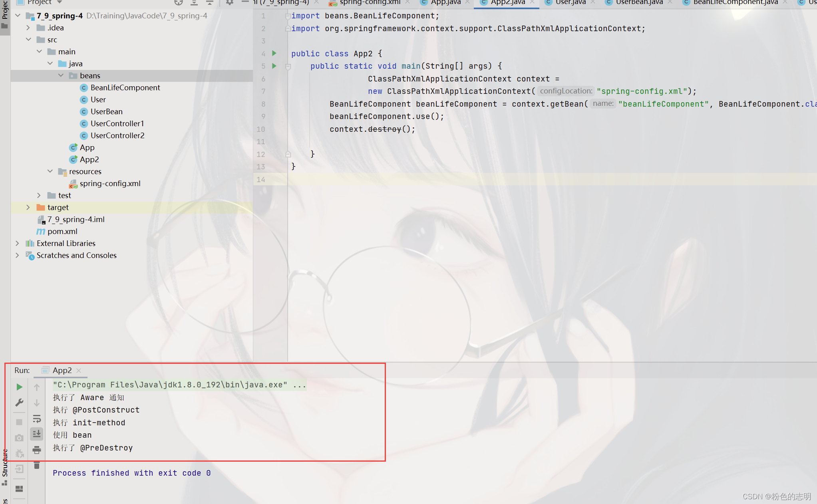Switch to User.java editor tab
This screenshot has width=817, height=504.
tap(570, 2)
